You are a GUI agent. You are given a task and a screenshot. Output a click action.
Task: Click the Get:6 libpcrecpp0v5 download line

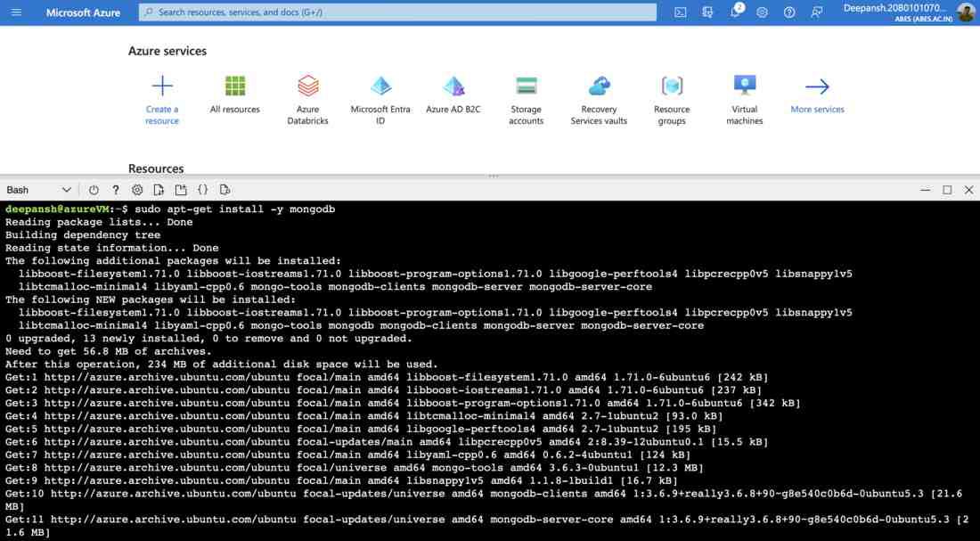pos(387,442)
